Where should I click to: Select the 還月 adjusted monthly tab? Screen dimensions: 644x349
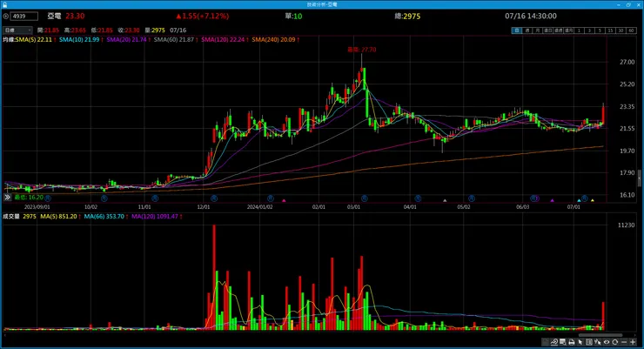click(568, 30)
